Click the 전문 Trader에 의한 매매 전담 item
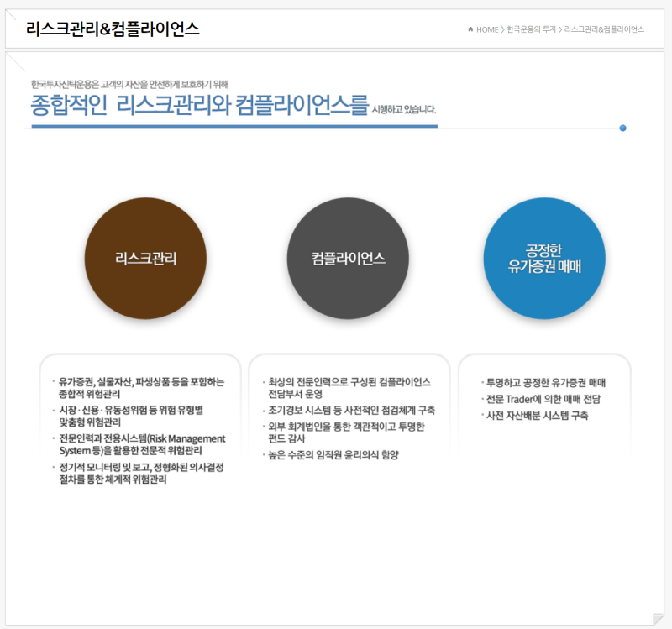 click(x=543, y=399)
